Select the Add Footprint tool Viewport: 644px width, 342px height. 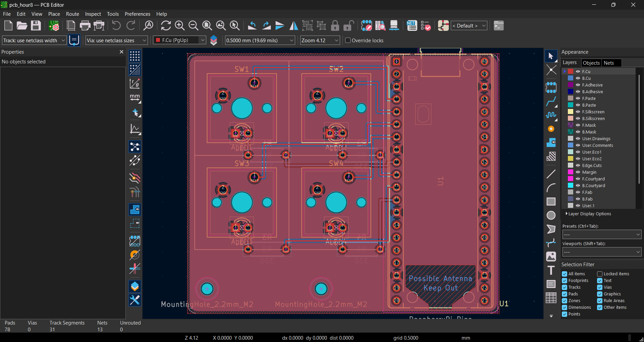[551, 88]
